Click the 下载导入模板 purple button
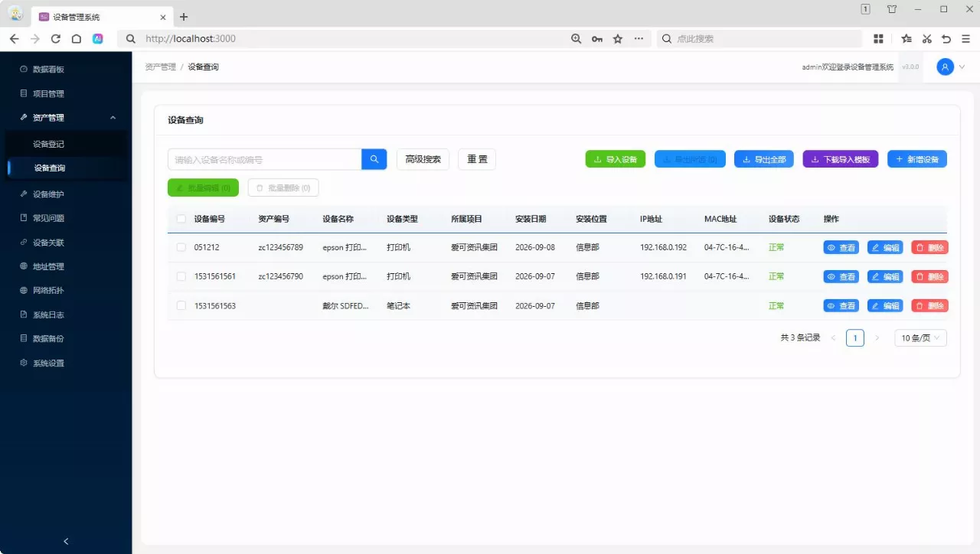The image size is (980, 554). click(841, 159)
